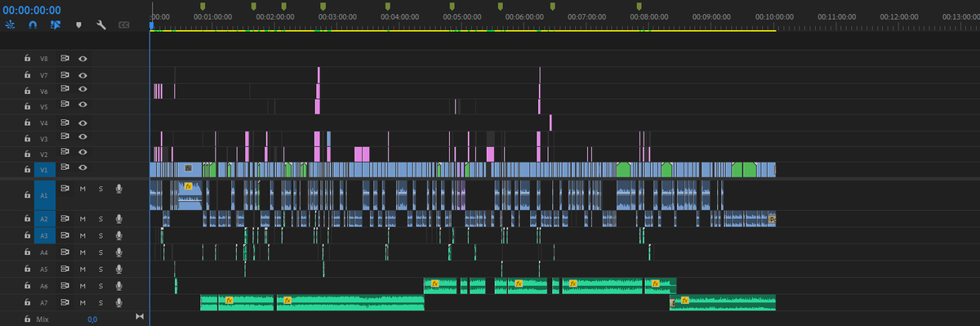This screenshot has height=326, width=980.
Task: Mute audio track A1
Action: coord(82,189)
